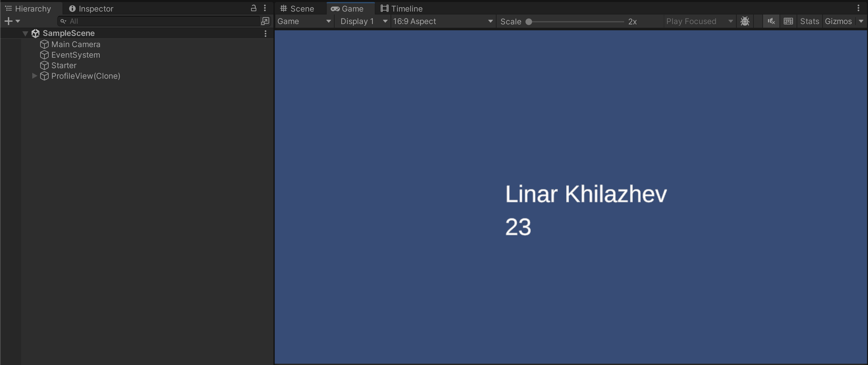
Task: Open the Inspector tab
Action: coord(91,9)
